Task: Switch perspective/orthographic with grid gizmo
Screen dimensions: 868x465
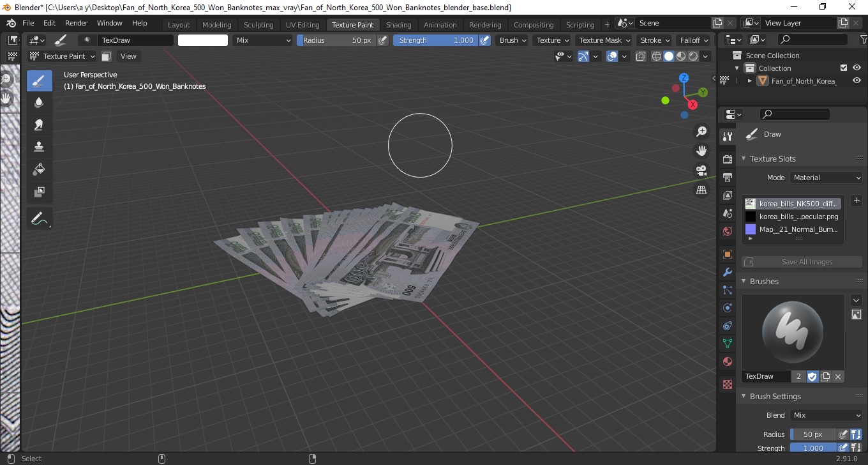Action: [701, 190]
